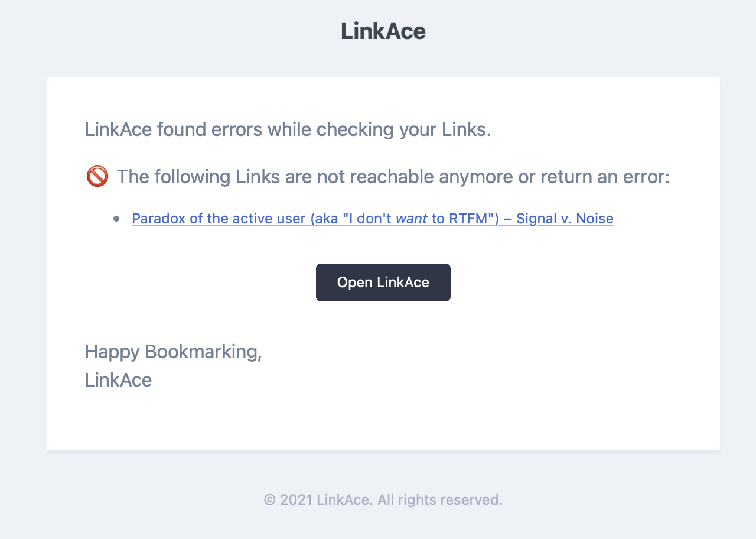Click the LinkAce header logo text
Image resolution: width=756 pixels, height=539 pixels.
383,31
